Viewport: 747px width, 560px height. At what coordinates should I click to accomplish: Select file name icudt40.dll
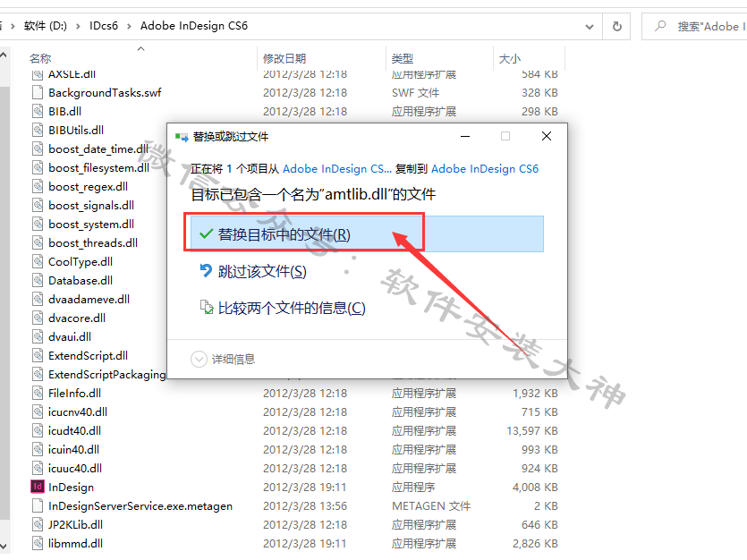pyautogui.click(x=74, y=431)
